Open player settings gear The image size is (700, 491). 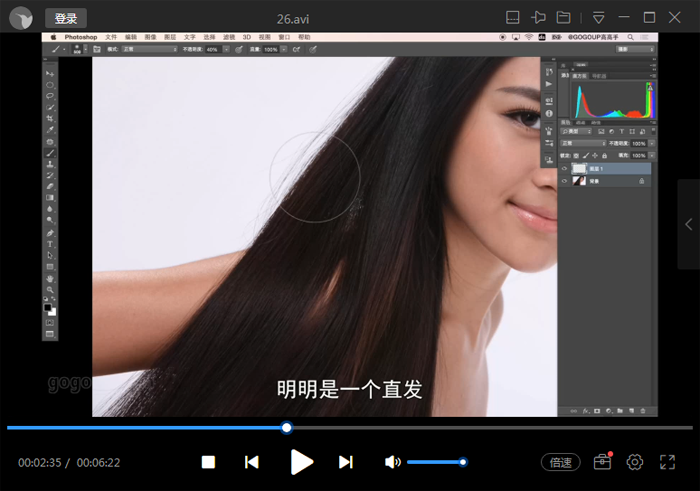[634, 462]
